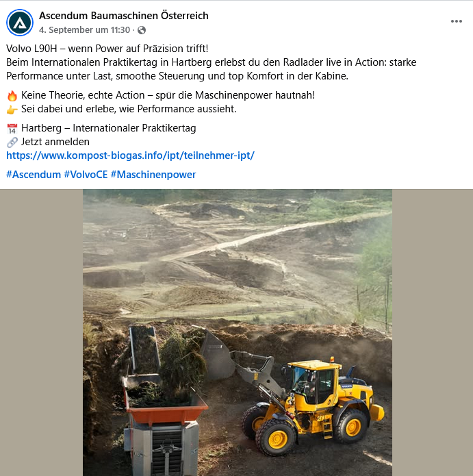The height and width of the screenshot is (476, 473).
Task: Open the three-dot post options menu
Action: click(x=456, y=21)
